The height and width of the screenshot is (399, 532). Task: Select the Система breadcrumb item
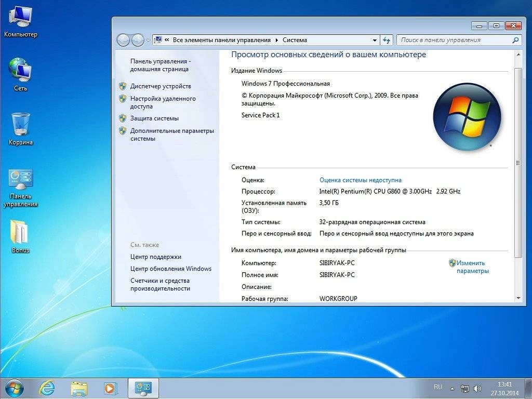coord(295,40)
